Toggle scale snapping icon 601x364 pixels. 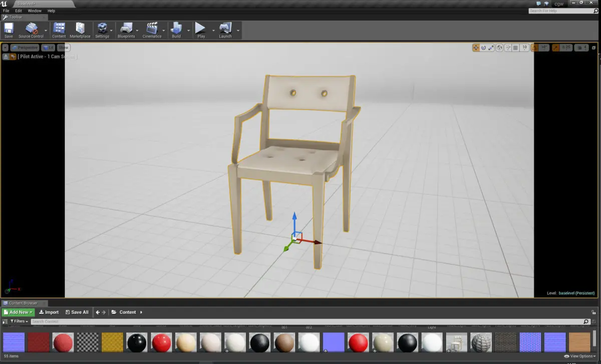pos(554,48)
